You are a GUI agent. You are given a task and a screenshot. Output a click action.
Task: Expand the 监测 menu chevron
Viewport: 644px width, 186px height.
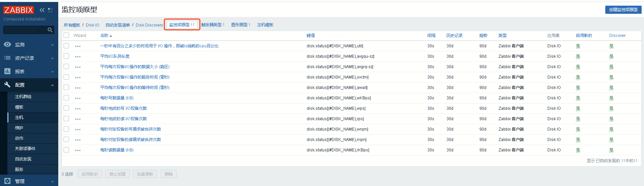tap(52, 45)
